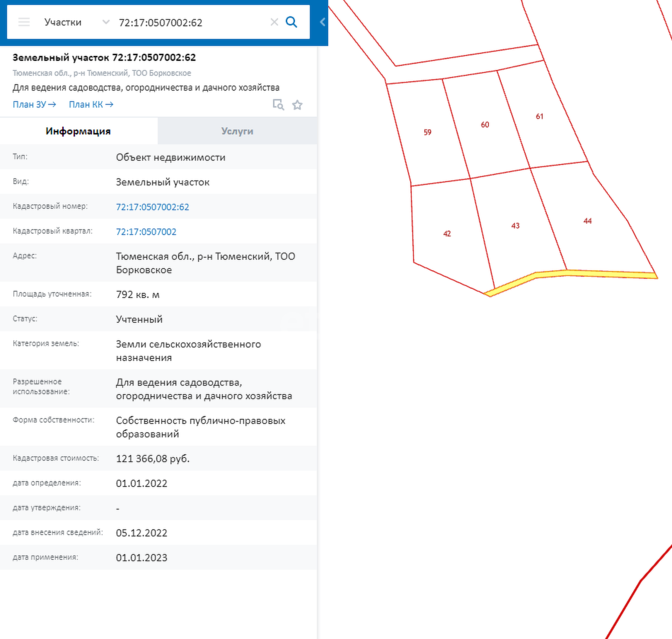672x639 pixels.
Task: Click the Площадь уточненная label
Action: tap(52, 294)
